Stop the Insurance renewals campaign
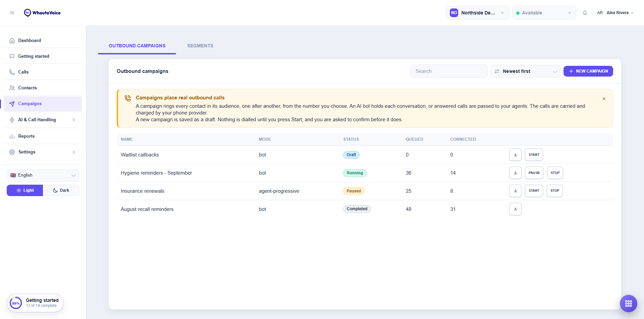The width and height of the screenshot is (644, 319). 555,191
